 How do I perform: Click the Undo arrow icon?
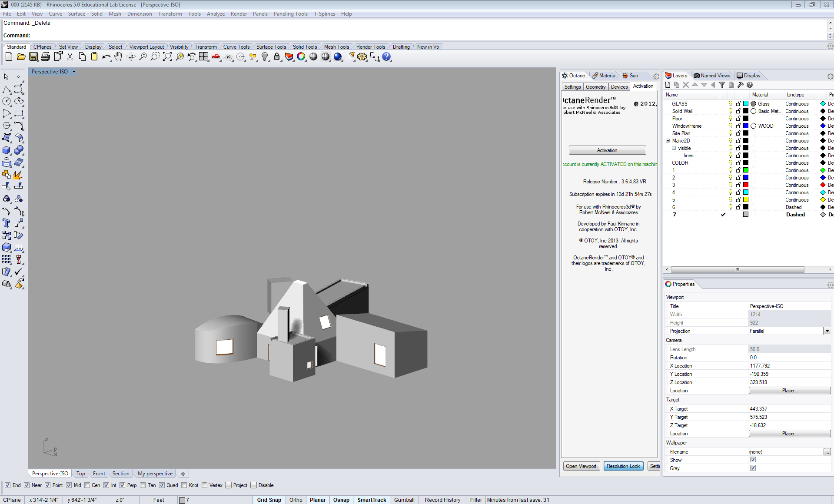(x=106, y=57)
